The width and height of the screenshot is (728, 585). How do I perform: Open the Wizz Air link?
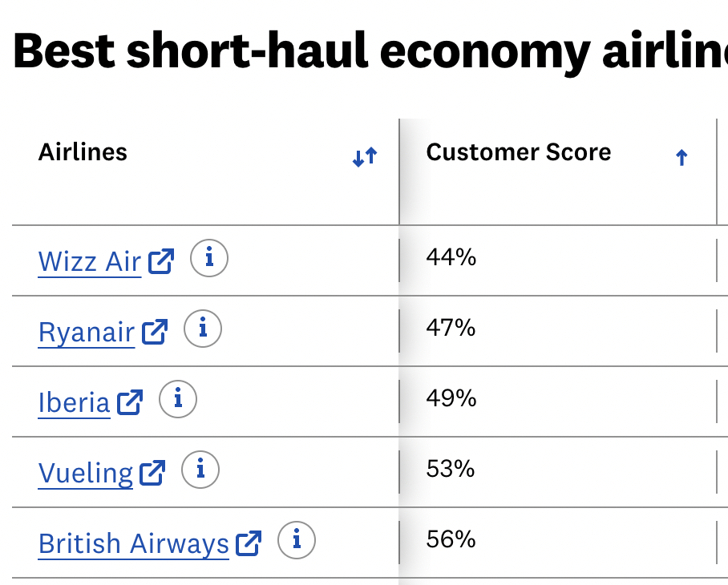pyautogui.click(x=90, y=261)
